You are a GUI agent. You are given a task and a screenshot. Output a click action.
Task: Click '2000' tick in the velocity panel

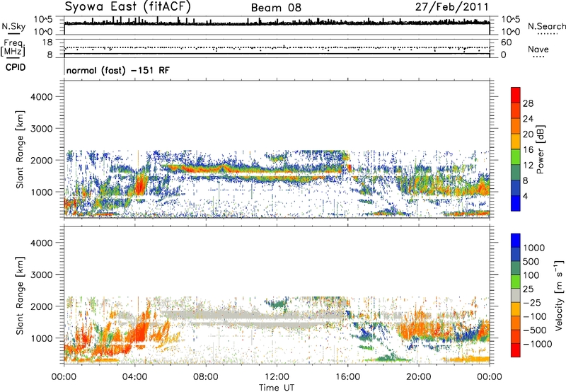coord(41,306)
